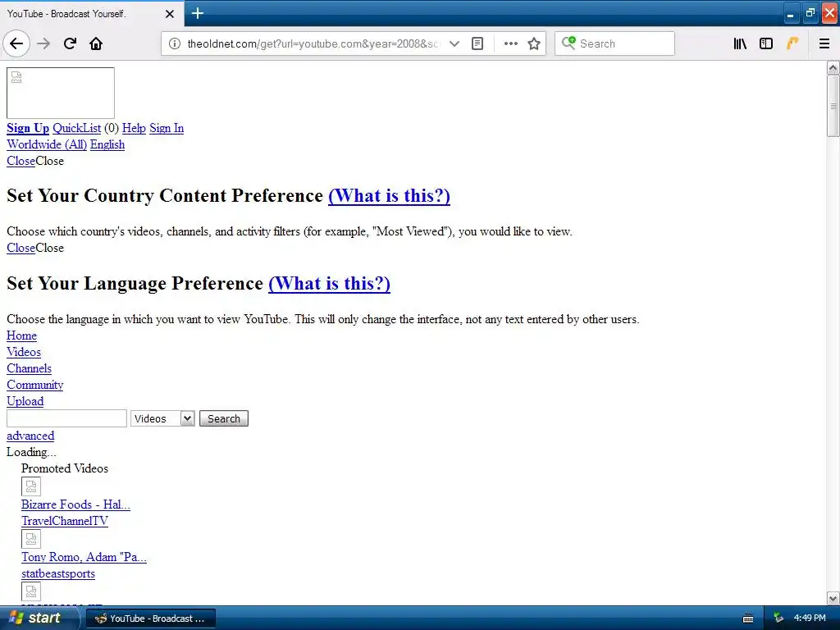840x630 pixels.
Task: Toggle reader view icon in address bar
Action: [477, 43]
